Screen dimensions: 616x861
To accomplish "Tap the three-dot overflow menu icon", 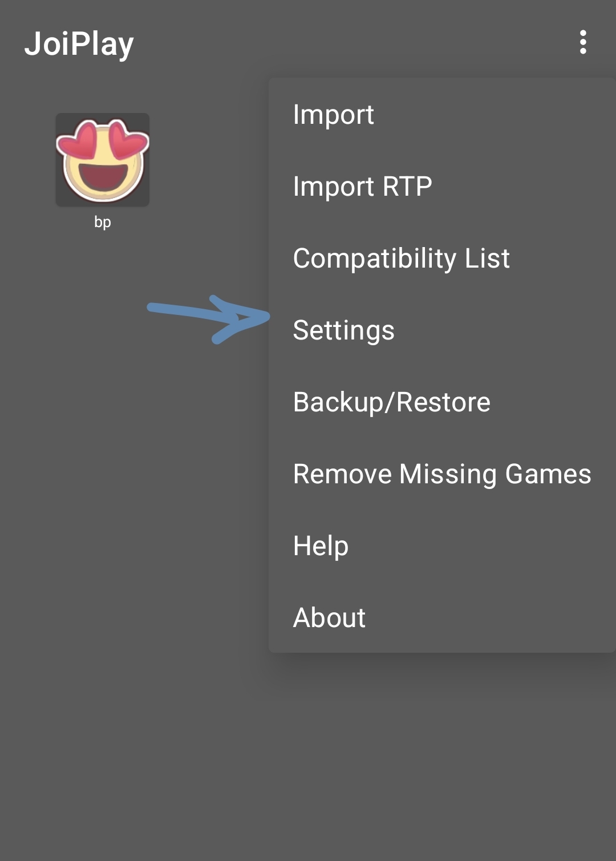I will tap(582, 42).
